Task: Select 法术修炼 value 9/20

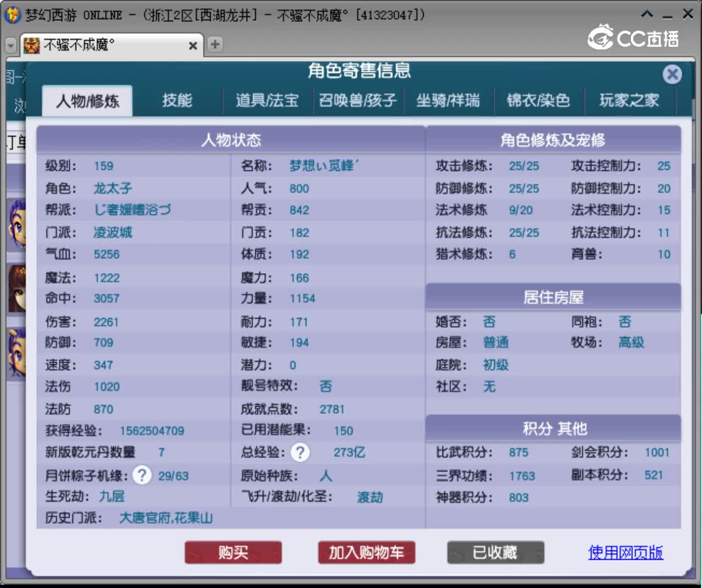Action: tap(521, 210)
